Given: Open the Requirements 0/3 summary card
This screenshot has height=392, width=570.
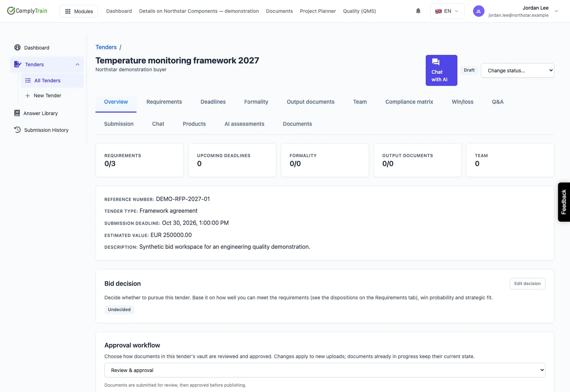Looking at the screenshot, I should click(140, 160).
